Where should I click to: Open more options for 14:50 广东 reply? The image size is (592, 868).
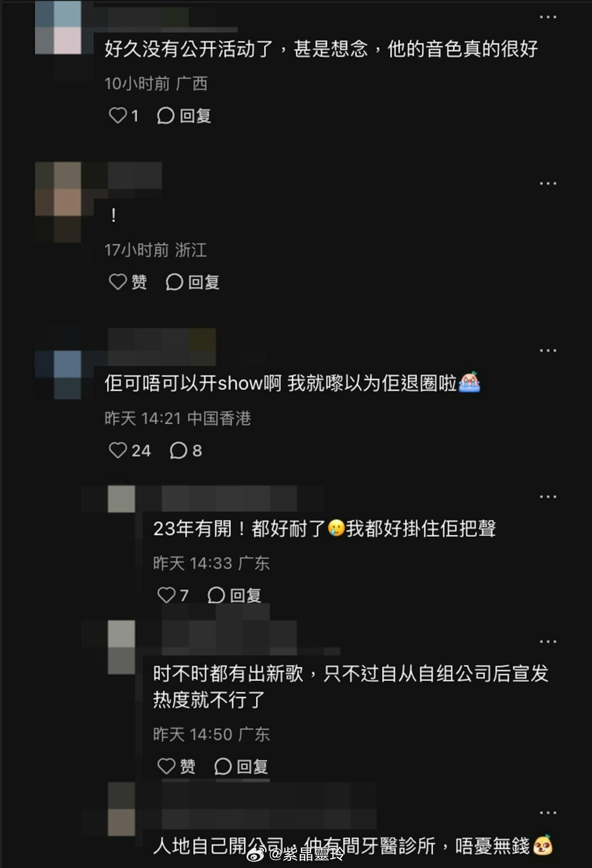click(548, 642)
